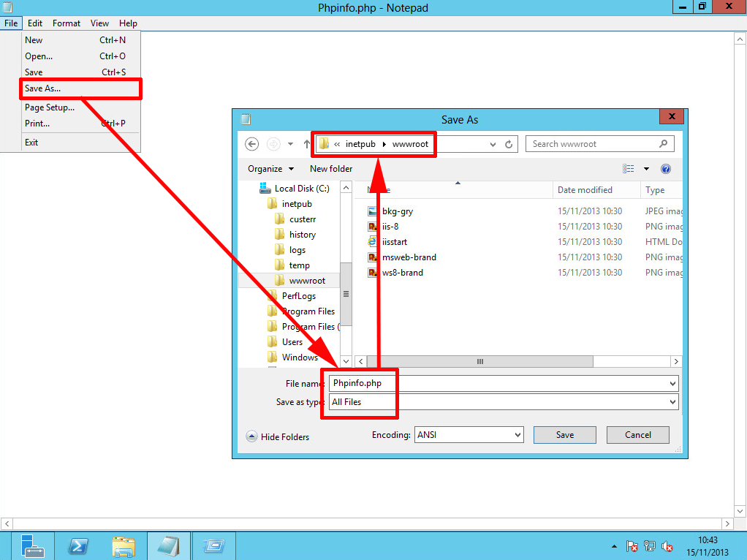Open the Format menu in Notepad

click(67, 23)
